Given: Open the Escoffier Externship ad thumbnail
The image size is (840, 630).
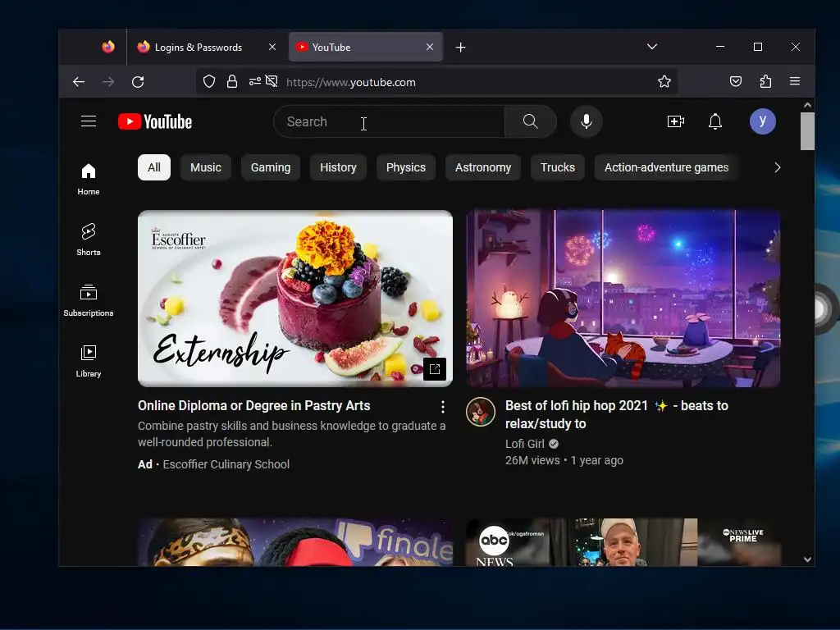Looking at the screenshot, I should [x=295, y=299].
